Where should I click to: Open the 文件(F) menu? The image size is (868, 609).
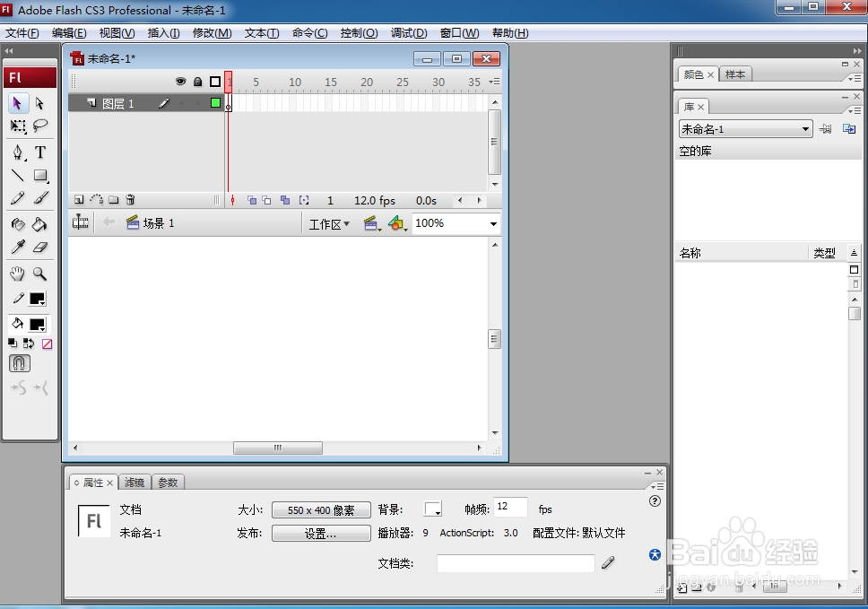(x=22, y=32)
